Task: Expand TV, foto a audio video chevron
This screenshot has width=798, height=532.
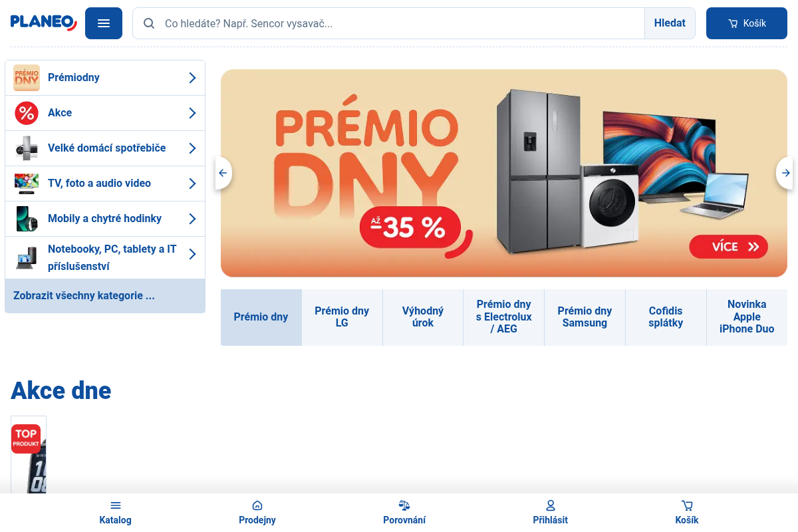Action: 192,184
